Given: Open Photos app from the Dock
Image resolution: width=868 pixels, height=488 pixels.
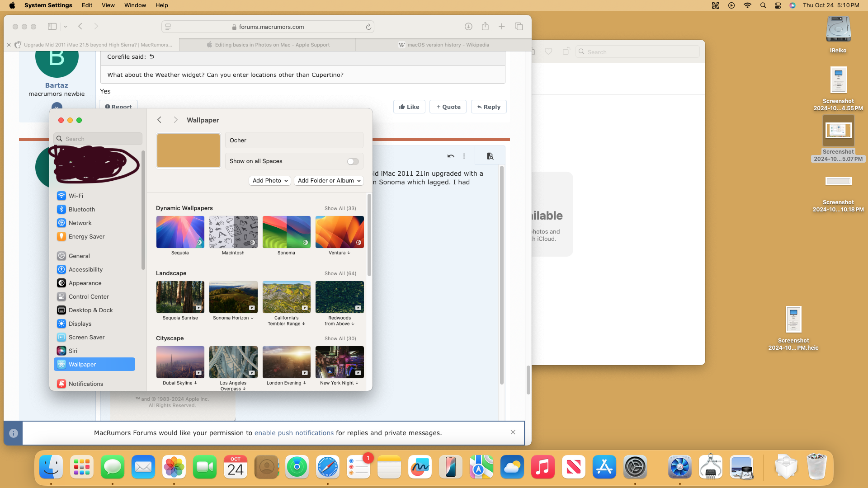Looking at the screenshot, I should tap(174, 467).
